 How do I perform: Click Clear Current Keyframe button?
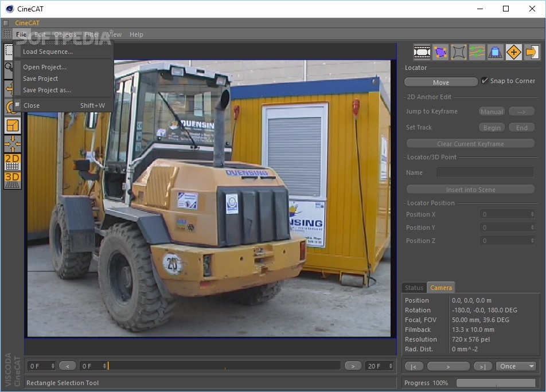click(x=470, y=144)
